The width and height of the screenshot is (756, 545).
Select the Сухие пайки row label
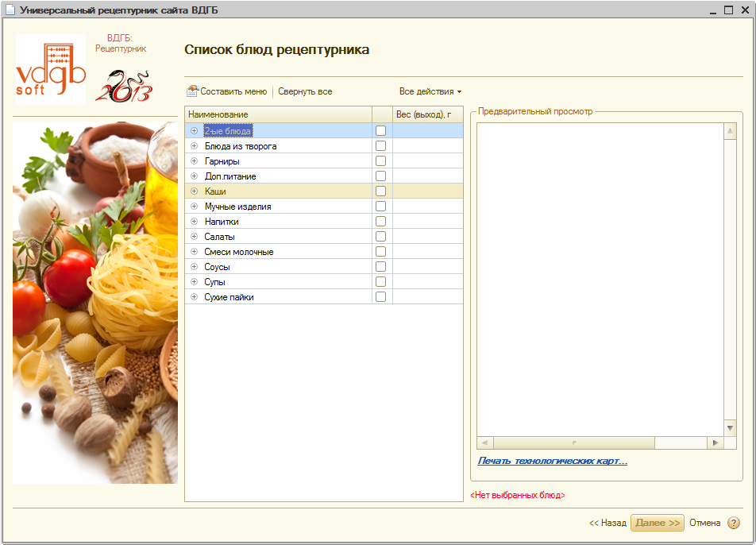tap(229, 297)
